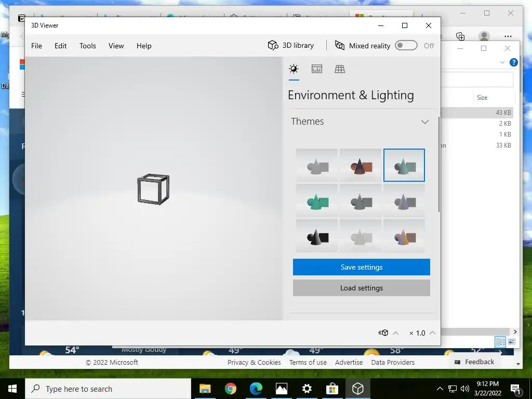Click the Explorer window help icon
Viewport: 532px width, 399px height.
coord(514,62)
